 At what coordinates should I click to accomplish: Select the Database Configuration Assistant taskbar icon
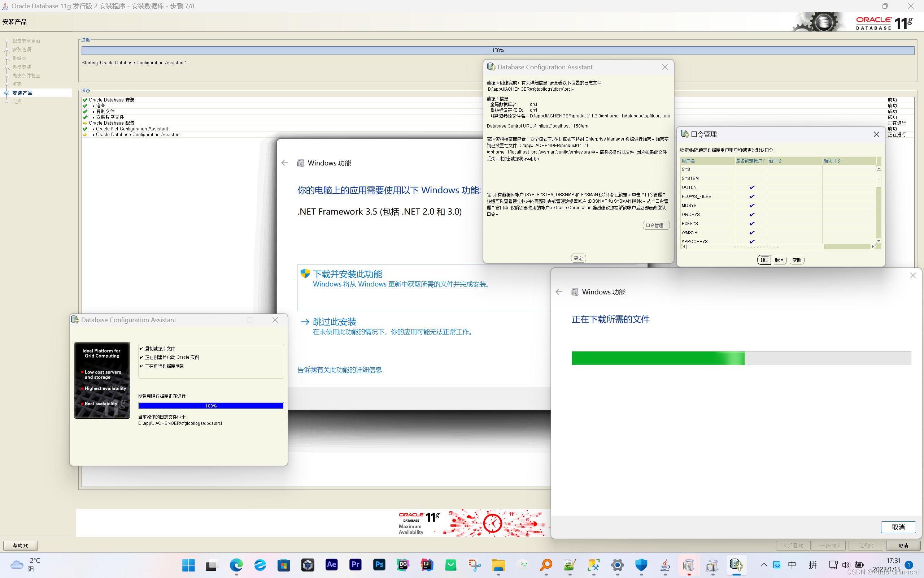click(x=737, y=565)
